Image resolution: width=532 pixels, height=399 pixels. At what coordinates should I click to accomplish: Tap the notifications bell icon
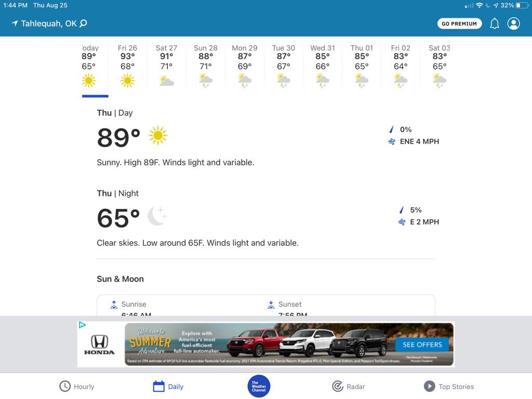(495, 23)
